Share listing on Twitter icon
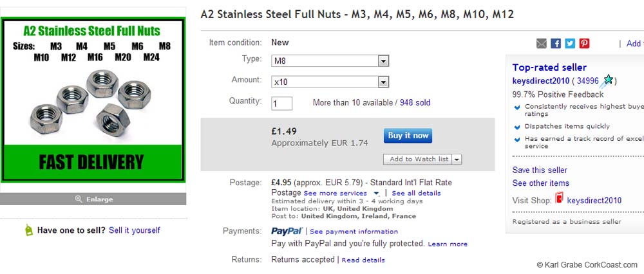Image resolution: width=644 pixels, height=274 pixels. (x=570, y=44)
